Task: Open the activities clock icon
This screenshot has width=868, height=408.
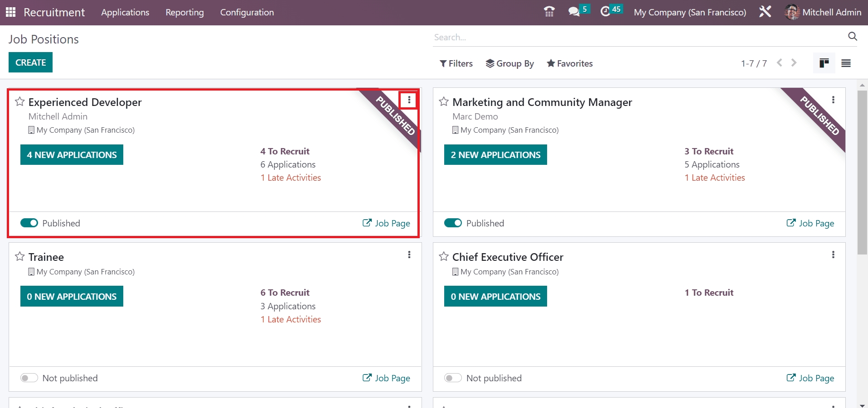Action: point(605,12)
